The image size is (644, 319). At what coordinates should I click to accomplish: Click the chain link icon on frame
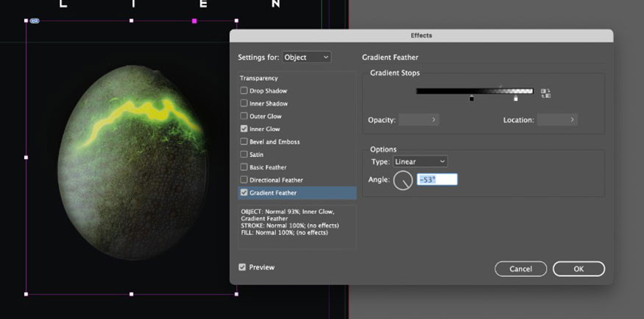35,21
